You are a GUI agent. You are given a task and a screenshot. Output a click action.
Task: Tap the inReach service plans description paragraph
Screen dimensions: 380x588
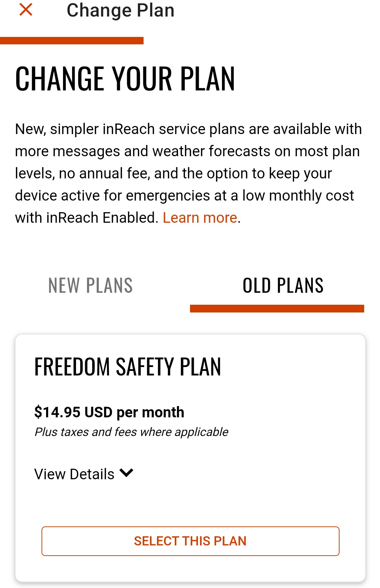[x=189, y=173]
